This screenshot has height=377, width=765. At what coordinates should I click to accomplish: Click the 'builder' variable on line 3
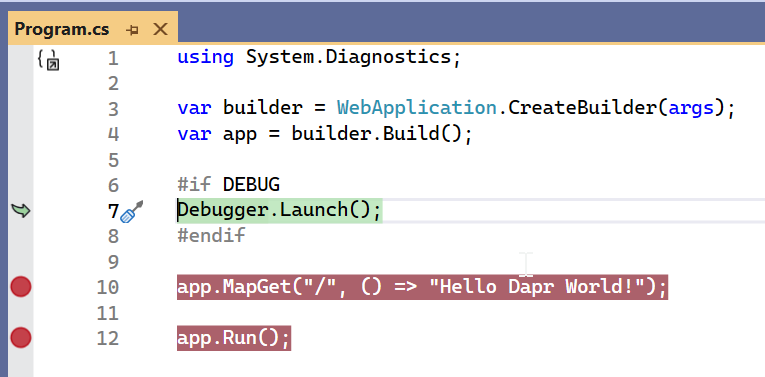pos(262,108)
